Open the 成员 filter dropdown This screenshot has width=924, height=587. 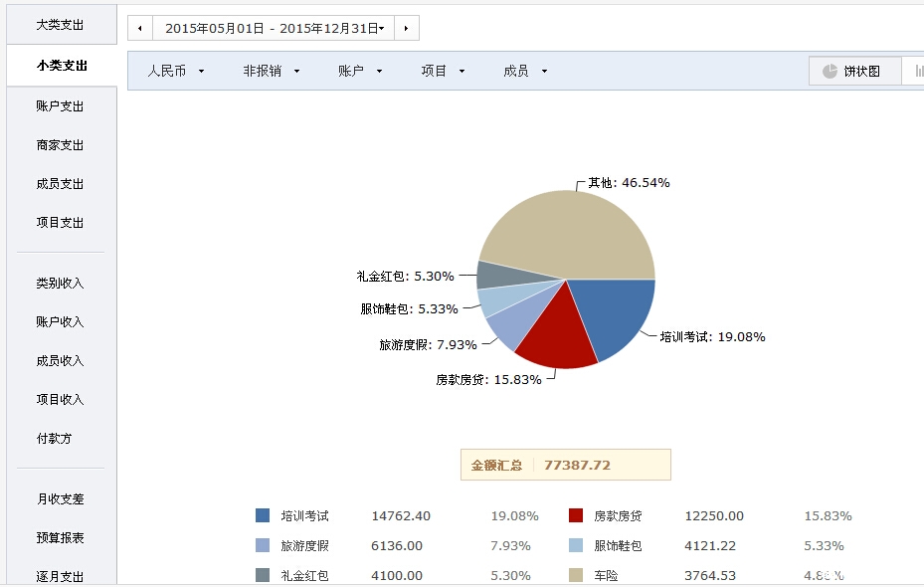525,72
